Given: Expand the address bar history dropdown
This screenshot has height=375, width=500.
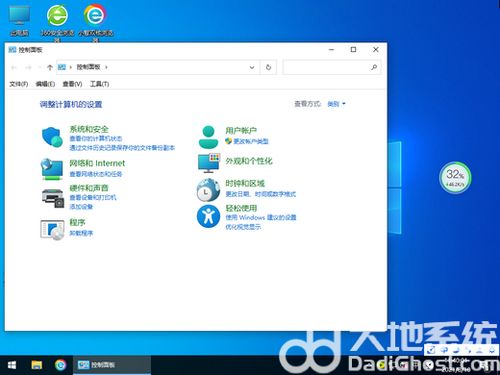Looking at the screenshot, I should click(x=252, y=67).
